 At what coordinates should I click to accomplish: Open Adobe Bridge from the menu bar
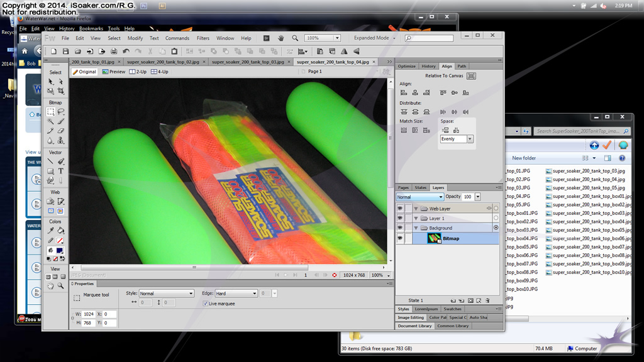(266, 38)
